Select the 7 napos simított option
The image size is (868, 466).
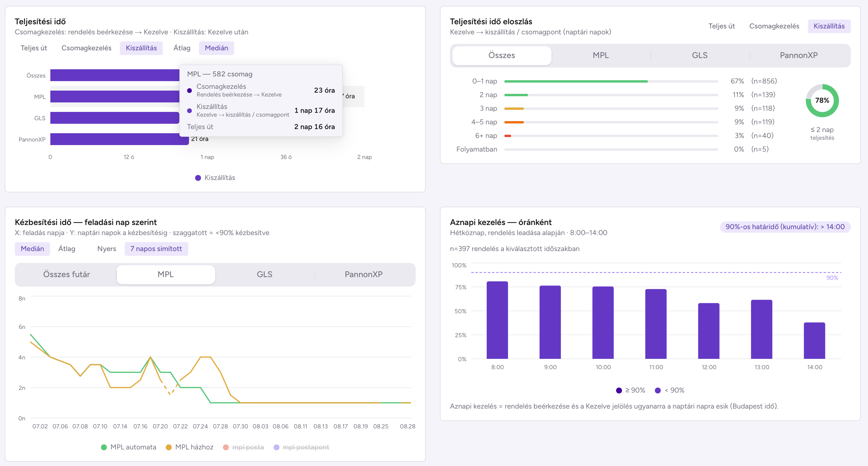point(156,249)
